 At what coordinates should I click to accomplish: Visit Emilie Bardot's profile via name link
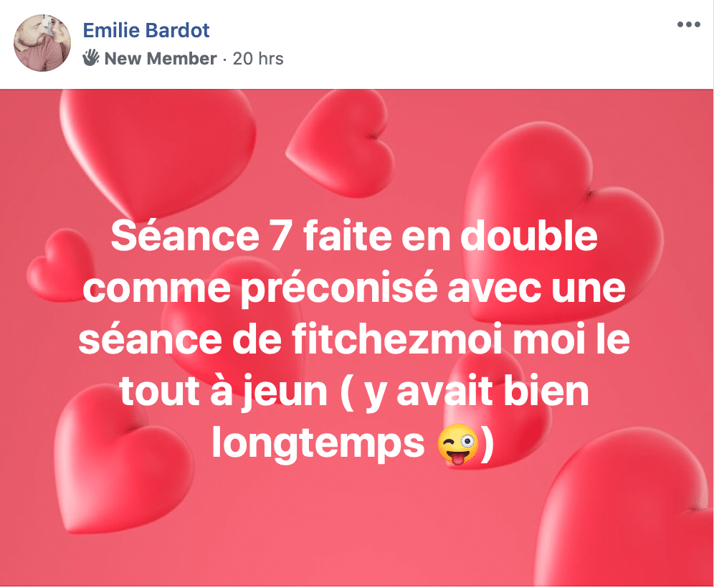[x=146, y=31]
